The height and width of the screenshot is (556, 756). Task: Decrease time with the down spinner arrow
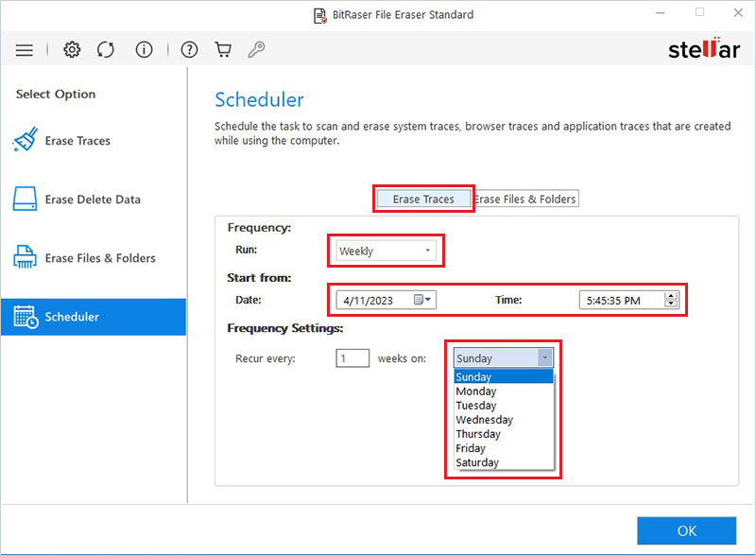[x=671, y=304]
